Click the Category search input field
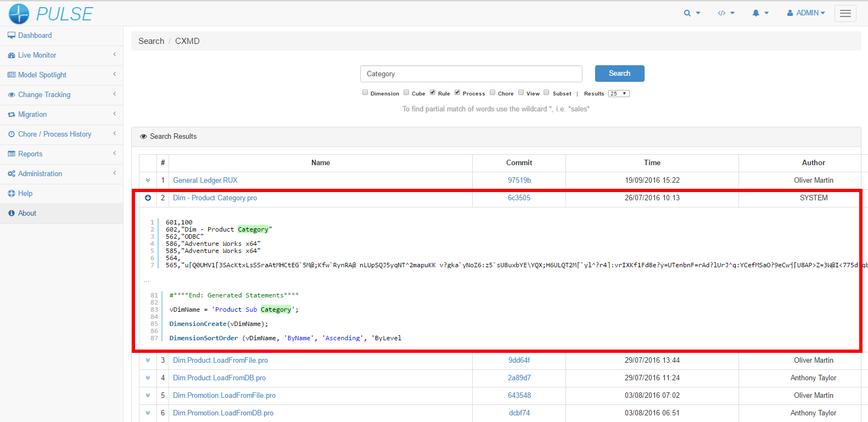The width and height of the screenshot is (868, 422). [471, 74]
